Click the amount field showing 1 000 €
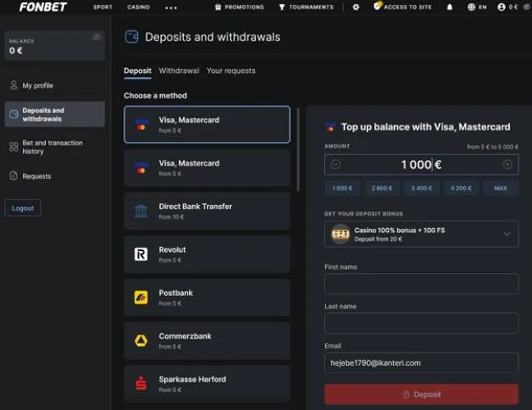This screenshot has width=532, height=410. pos(421,165)
